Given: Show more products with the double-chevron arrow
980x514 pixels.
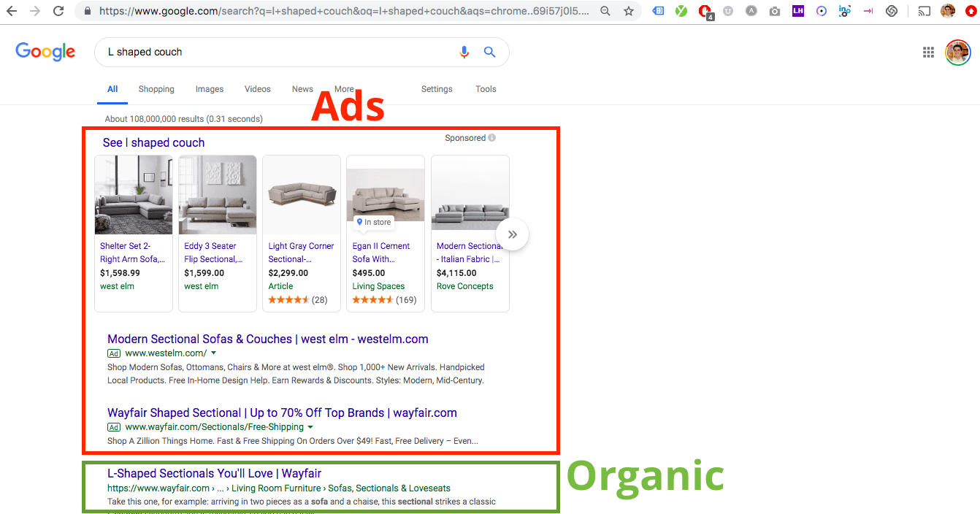Looking at the screenshot, I should click(x=513, y=234).
